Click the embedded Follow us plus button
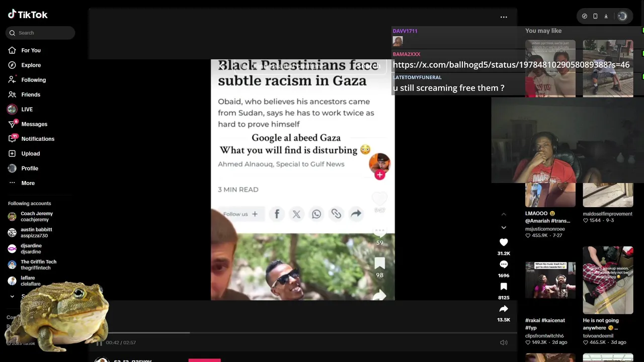 tap(240, 214)
